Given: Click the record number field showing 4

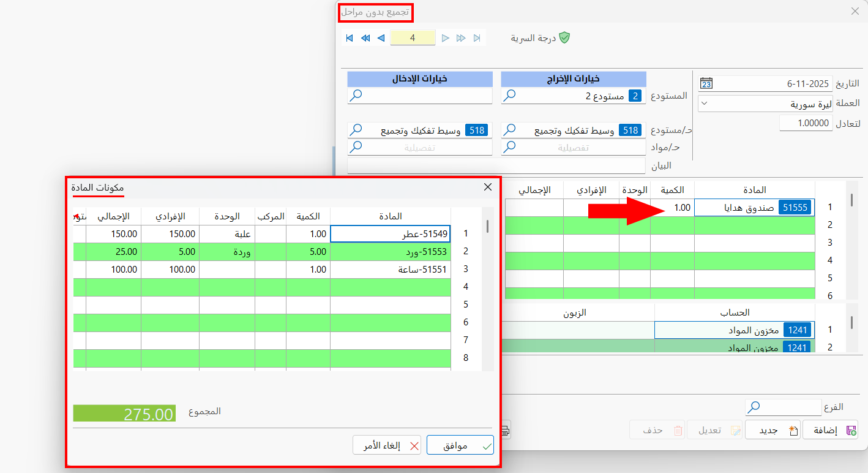Looking at the screenshot, I should [413, 38].
